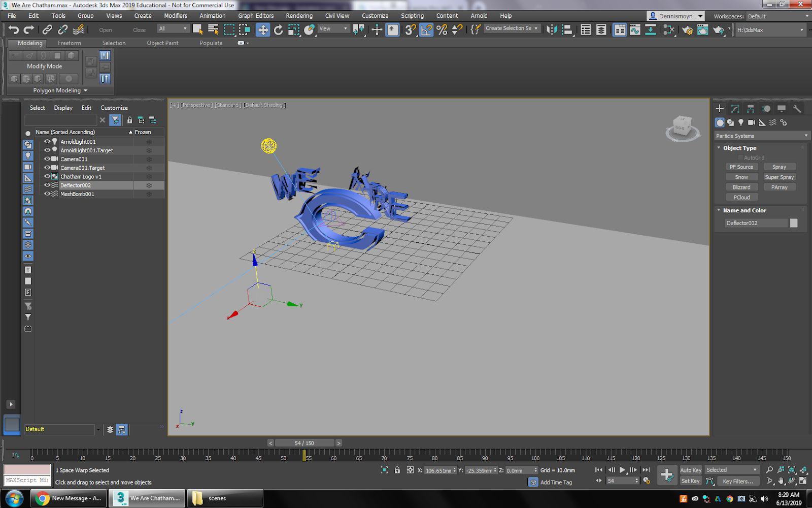
Task: Click the Mirror tool icon
Action: 552,30
